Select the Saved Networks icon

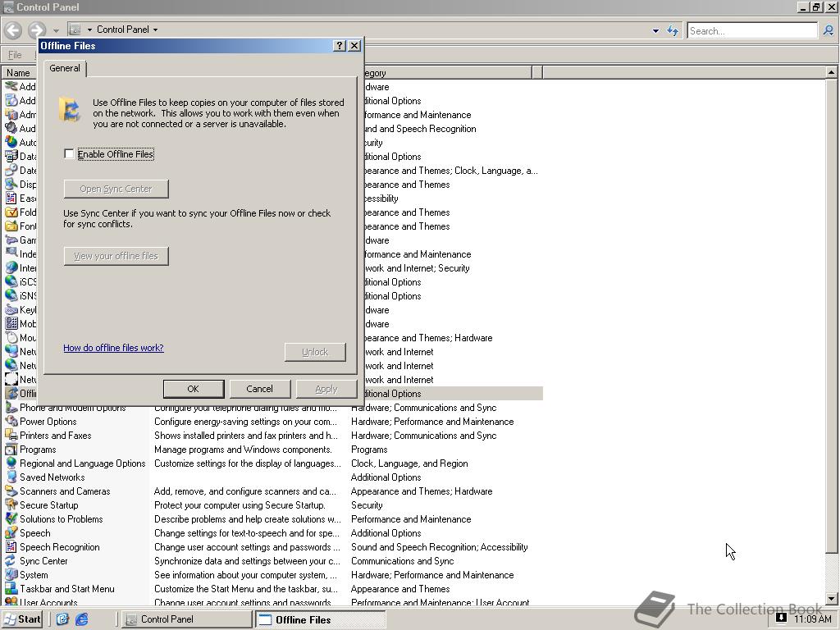click(11, 477)
